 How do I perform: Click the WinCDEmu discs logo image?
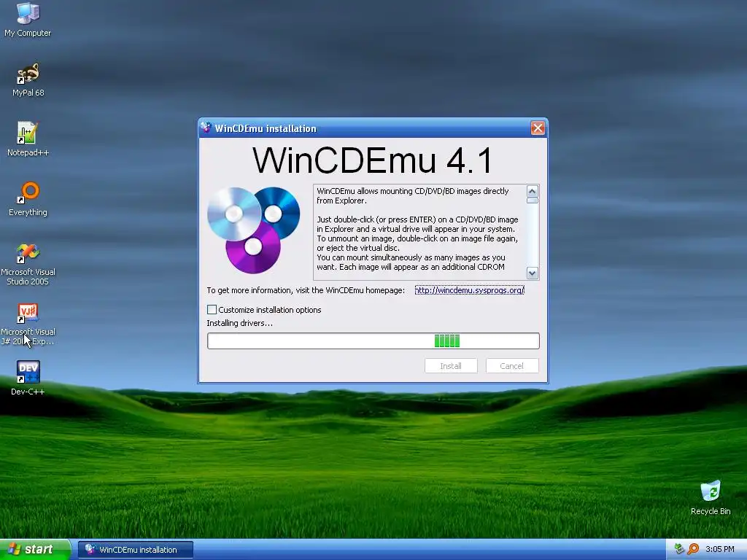[x=253, y=230]
